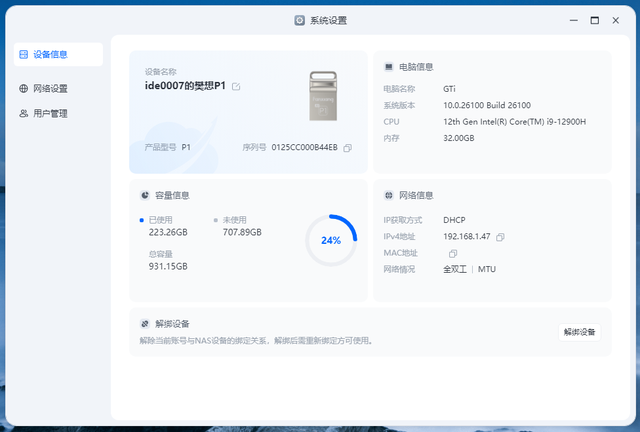Open the 网络设置 sidebar tab
Screen dimensions: 640x432
58,88
